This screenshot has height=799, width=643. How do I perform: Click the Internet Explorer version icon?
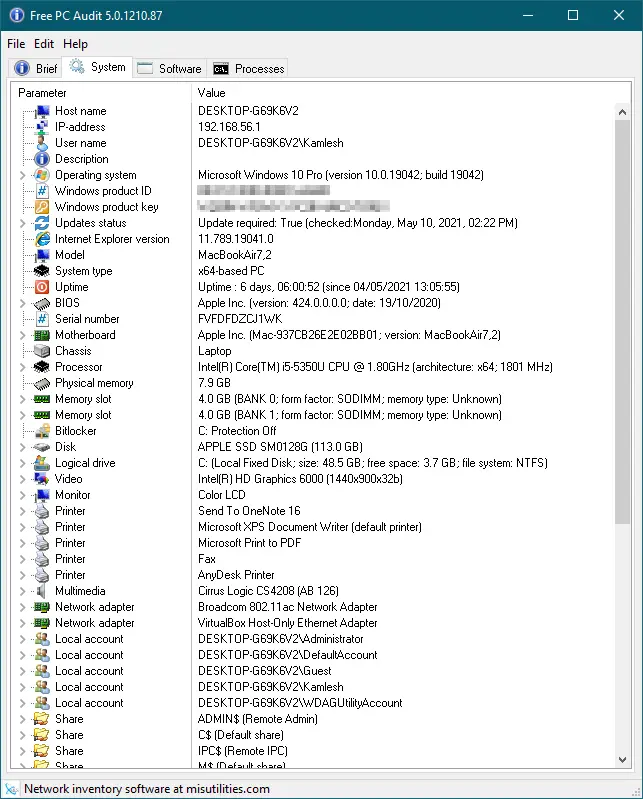tap(42, 239)
